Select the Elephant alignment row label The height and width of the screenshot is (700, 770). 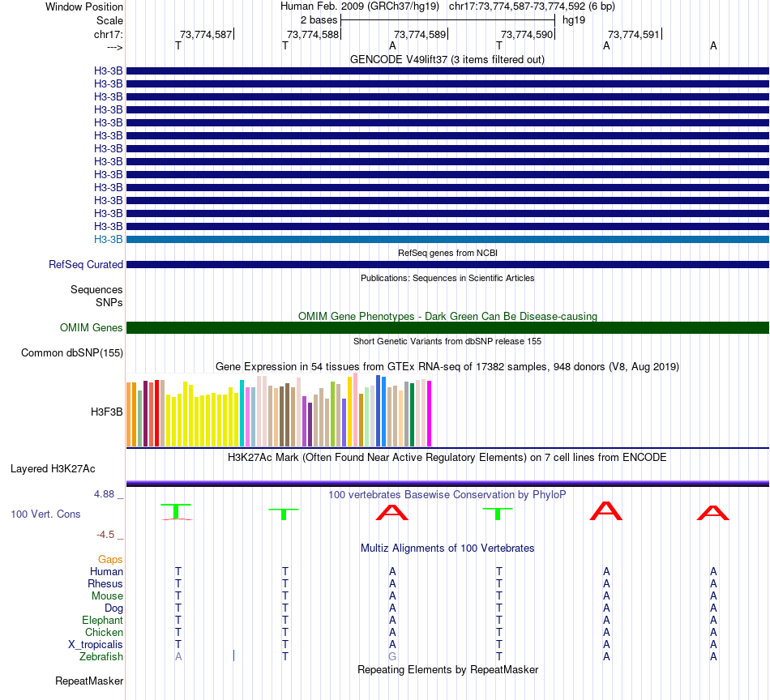pyautogui.click(x=102, y=621)
